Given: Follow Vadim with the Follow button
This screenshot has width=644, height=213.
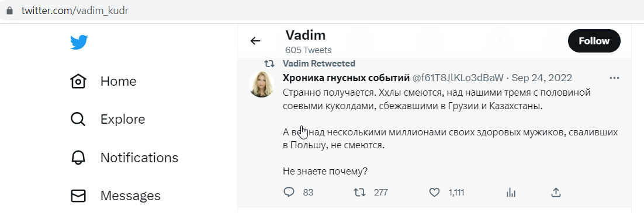Looking at the screenshot, I should [594, 41].
